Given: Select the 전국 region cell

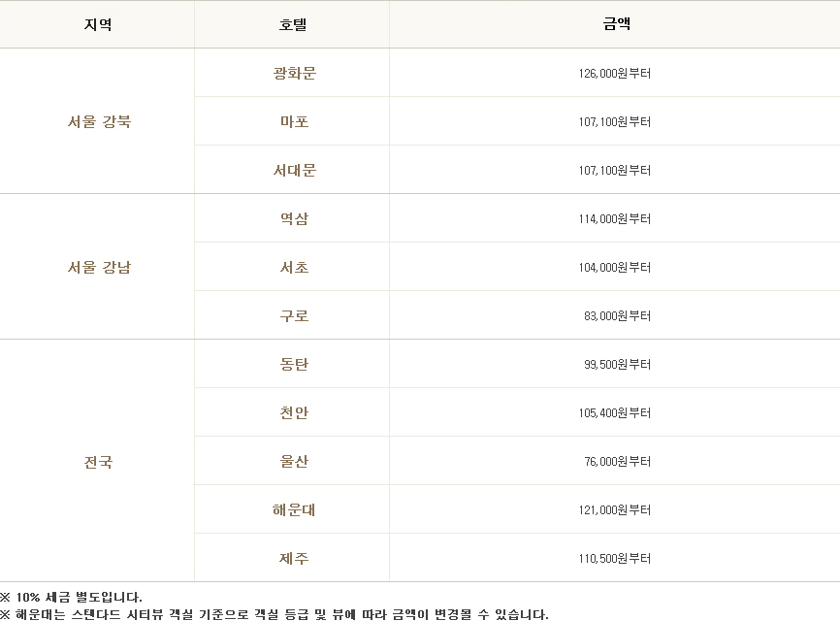Looking at the screenshot, I should (x=97, y=460).
